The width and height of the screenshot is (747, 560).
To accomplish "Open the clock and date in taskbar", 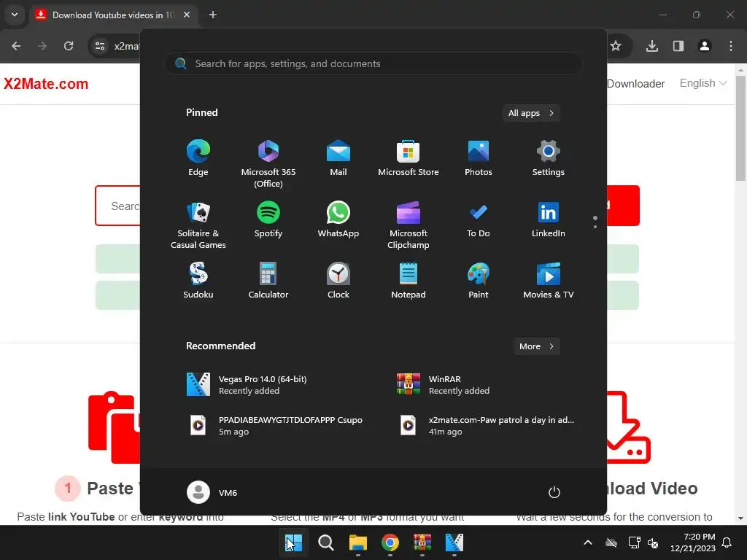I will (x=693, y=542).
